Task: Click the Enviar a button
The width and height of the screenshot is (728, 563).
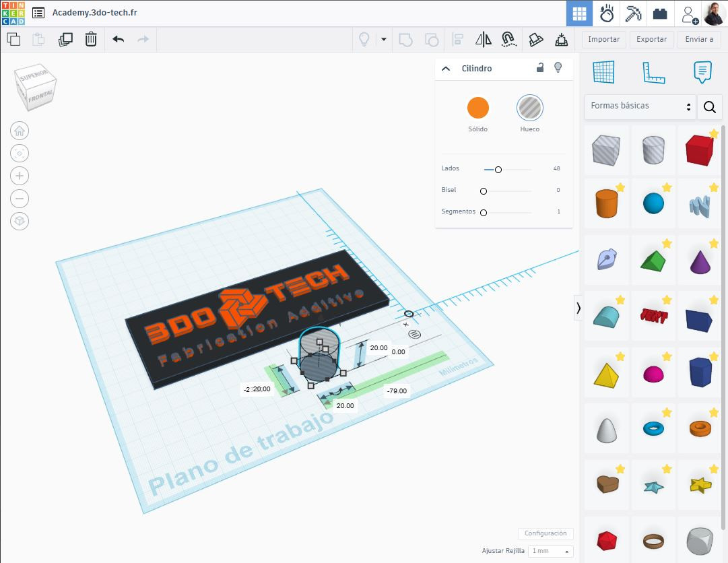Action: tap(699, 40)
